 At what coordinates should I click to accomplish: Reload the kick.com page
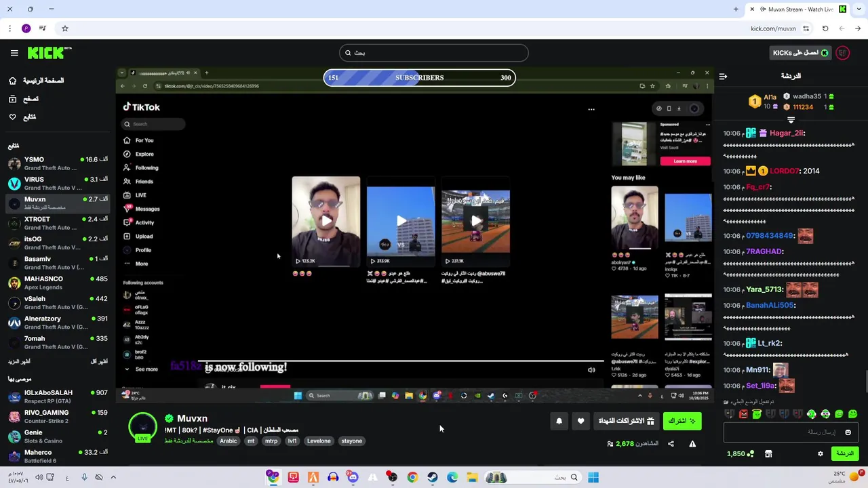point(825,28)
